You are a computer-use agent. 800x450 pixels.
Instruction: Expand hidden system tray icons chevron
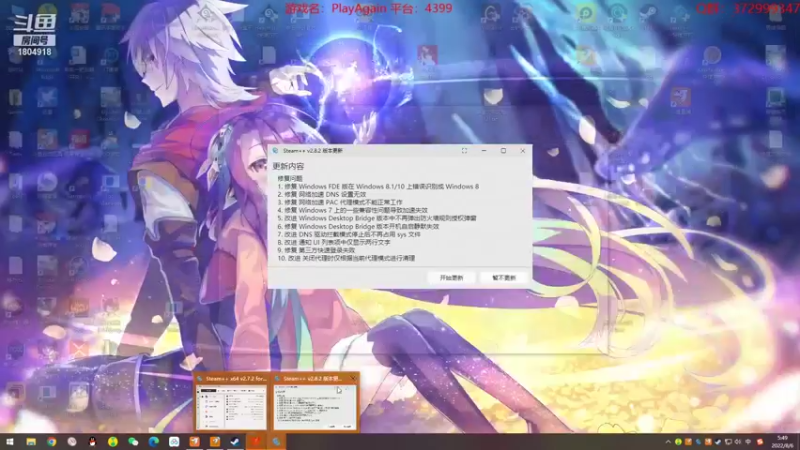tap(668, 442)
